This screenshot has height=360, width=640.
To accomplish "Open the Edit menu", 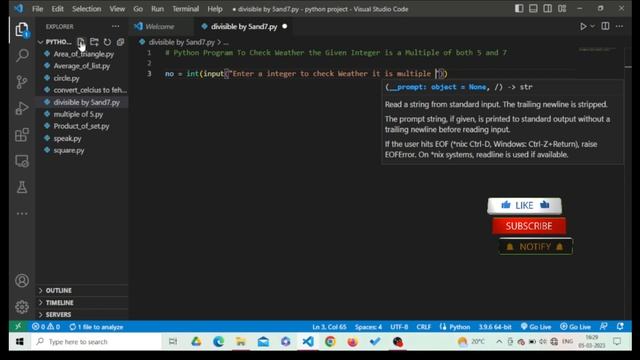I will click(x=57, y=9).
